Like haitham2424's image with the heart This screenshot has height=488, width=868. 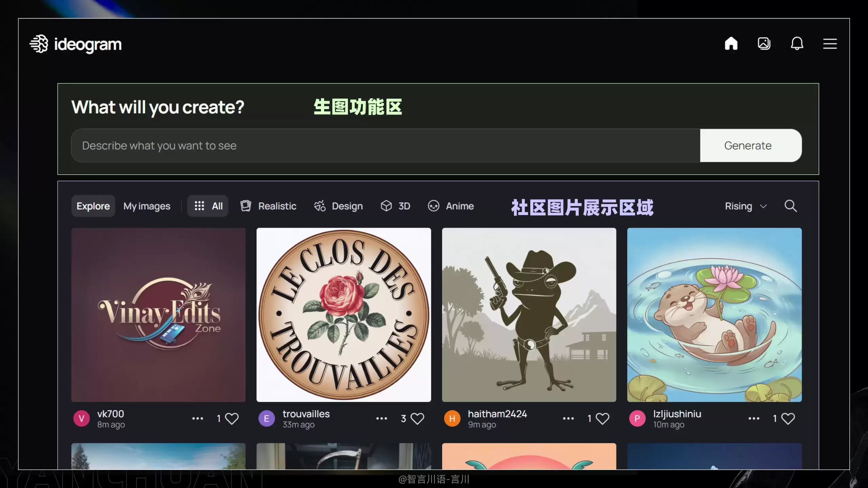pyautogui.click(x=603, y=419)
